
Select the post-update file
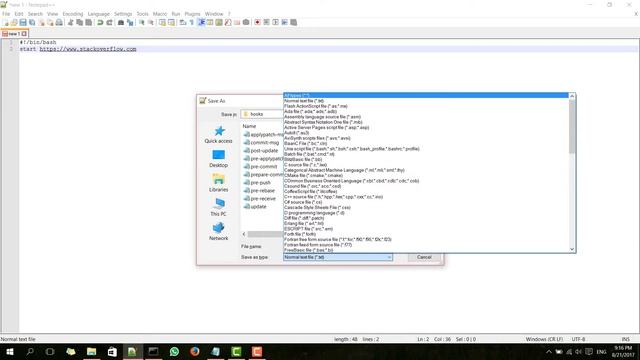tap(261, 151)
